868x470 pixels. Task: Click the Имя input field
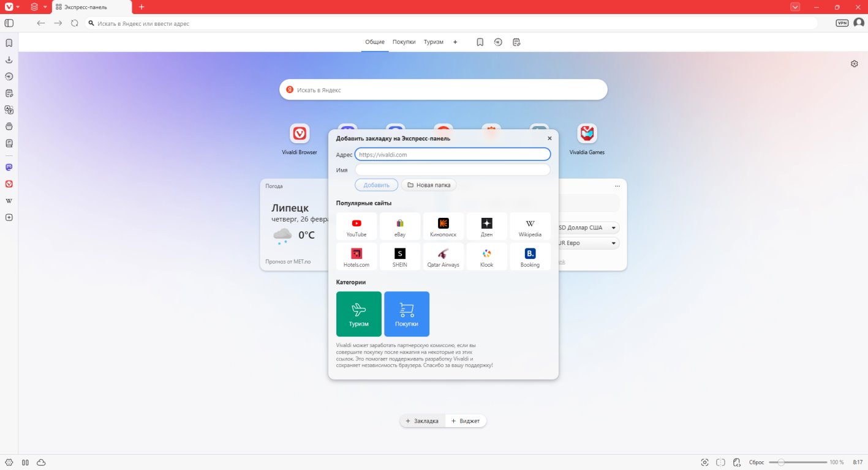click(452, 170)
